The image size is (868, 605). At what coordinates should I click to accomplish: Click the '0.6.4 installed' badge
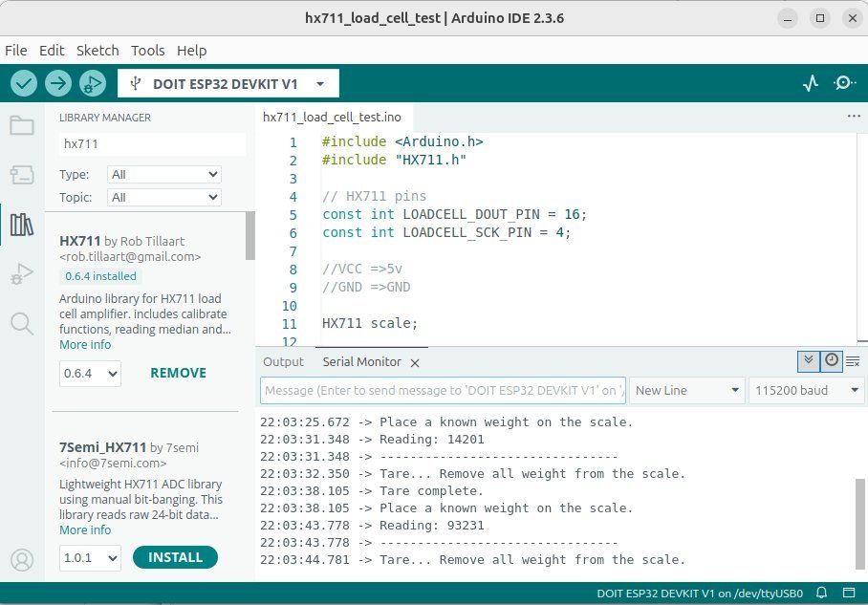[100, 276]
